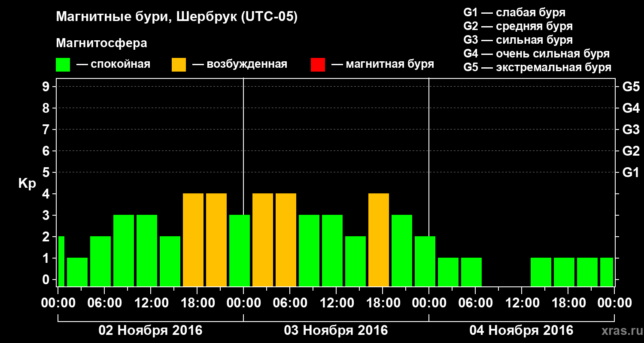Click the right-axis G1 tick label

click(631, 172)
